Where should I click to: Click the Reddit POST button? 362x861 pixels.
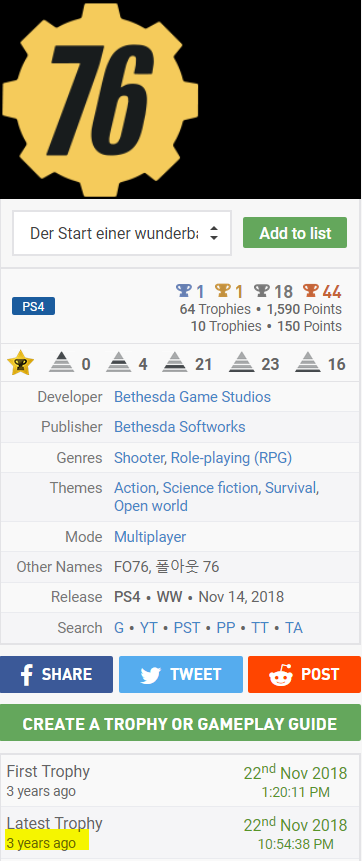304,674
